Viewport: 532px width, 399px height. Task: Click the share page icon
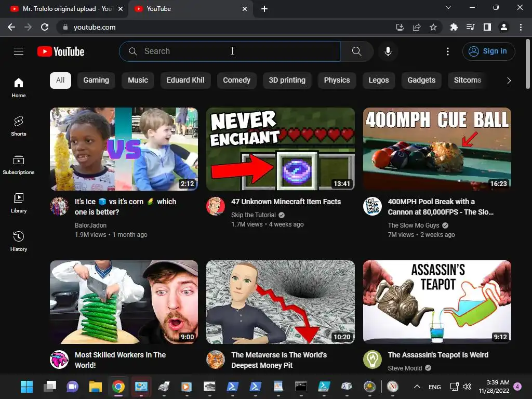tap(417, 27)
